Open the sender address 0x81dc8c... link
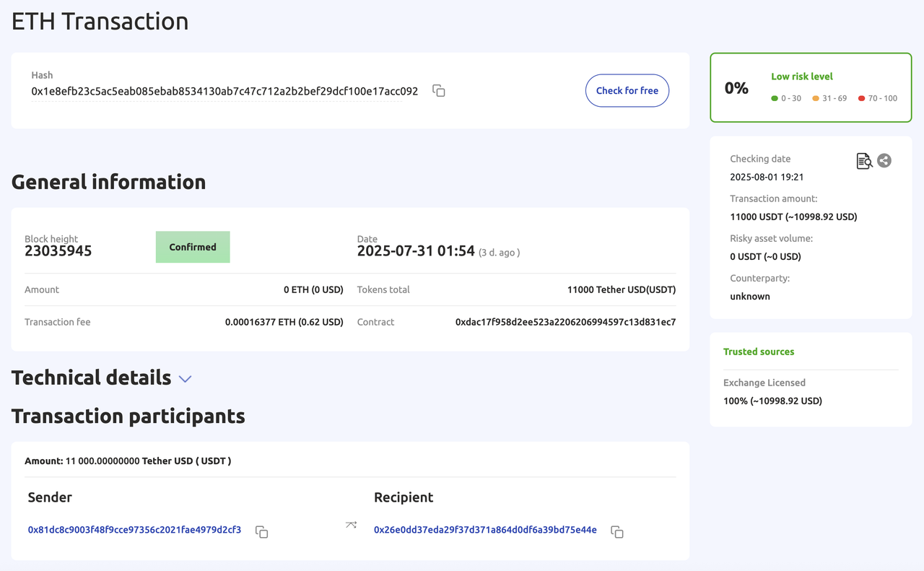The width and height of the screenshot is (924, 571). click(x=134, y=530)
